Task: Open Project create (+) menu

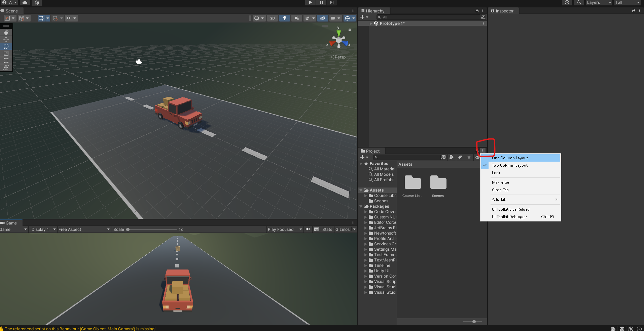Action: coord(364,157)
